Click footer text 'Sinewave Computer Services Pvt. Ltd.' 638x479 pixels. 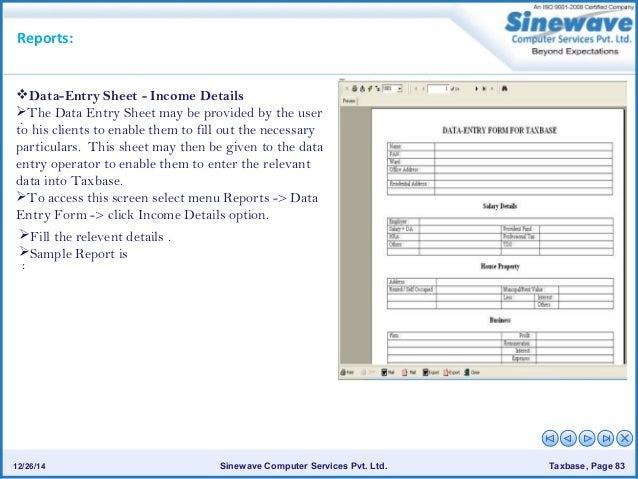click(304, 466)
